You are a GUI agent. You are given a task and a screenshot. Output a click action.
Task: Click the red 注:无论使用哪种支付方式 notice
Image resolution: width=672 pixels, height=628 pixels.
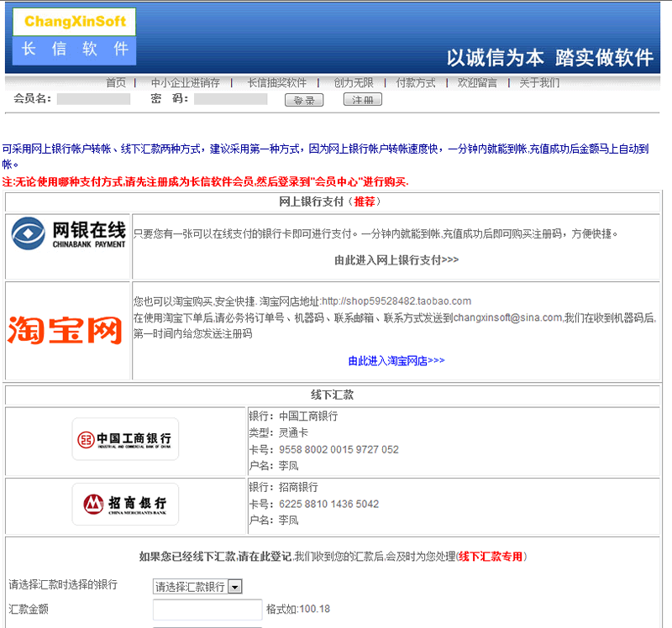coord(205,181)
